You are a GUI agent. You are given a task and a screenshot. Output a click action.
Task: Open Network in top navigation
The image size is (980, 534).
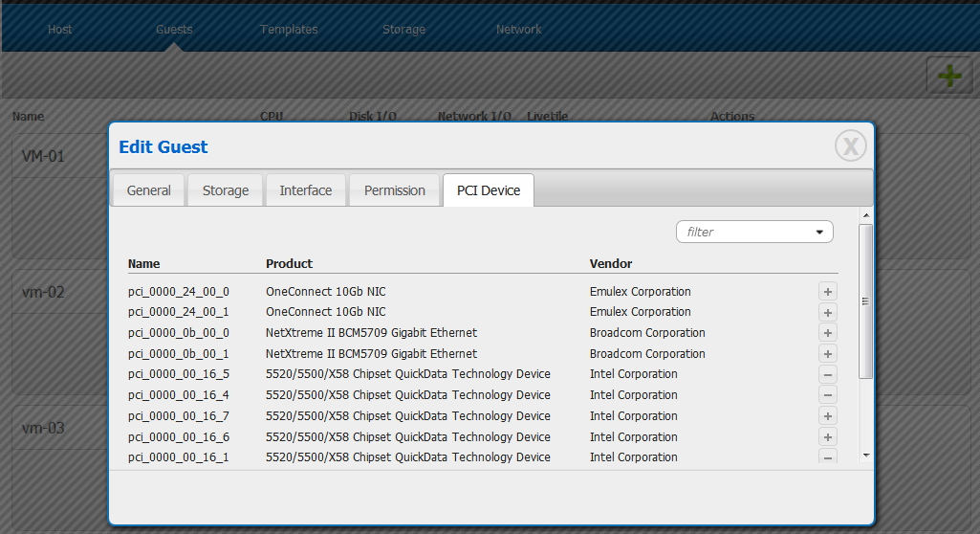coord(518,30)
